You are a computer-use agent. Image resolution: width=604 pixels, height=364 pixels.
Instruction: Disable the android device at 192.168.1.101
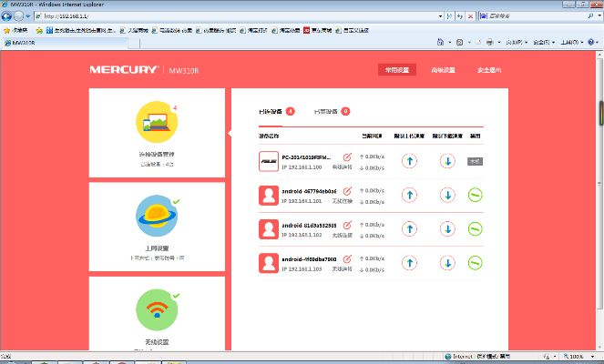click(x=475, y=195)
